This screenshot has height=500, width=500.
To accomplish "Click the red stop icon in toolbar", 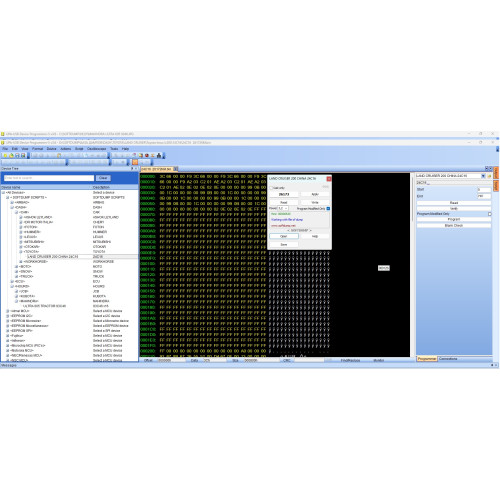I will (147, 155).
